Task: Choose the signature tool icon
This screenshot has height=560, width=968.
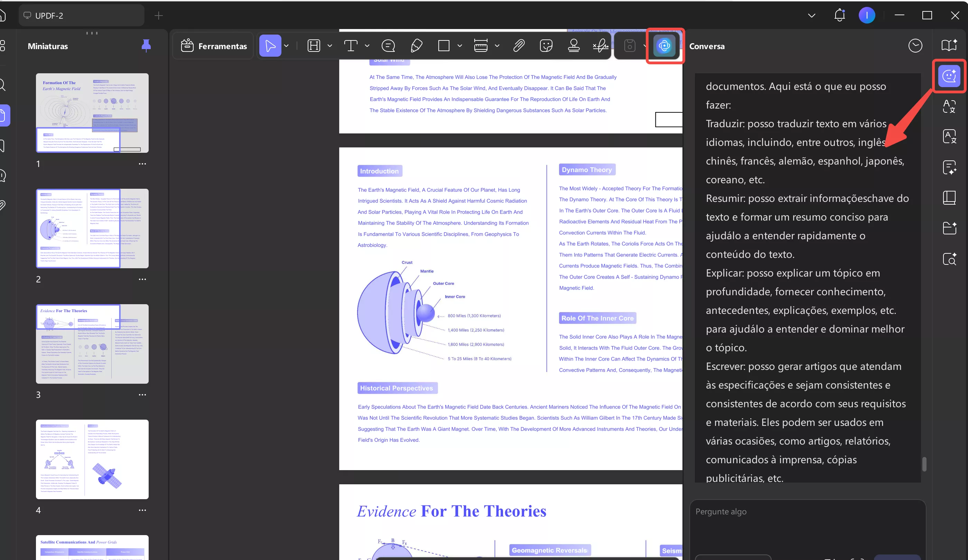Action: (x=601, y=46)
